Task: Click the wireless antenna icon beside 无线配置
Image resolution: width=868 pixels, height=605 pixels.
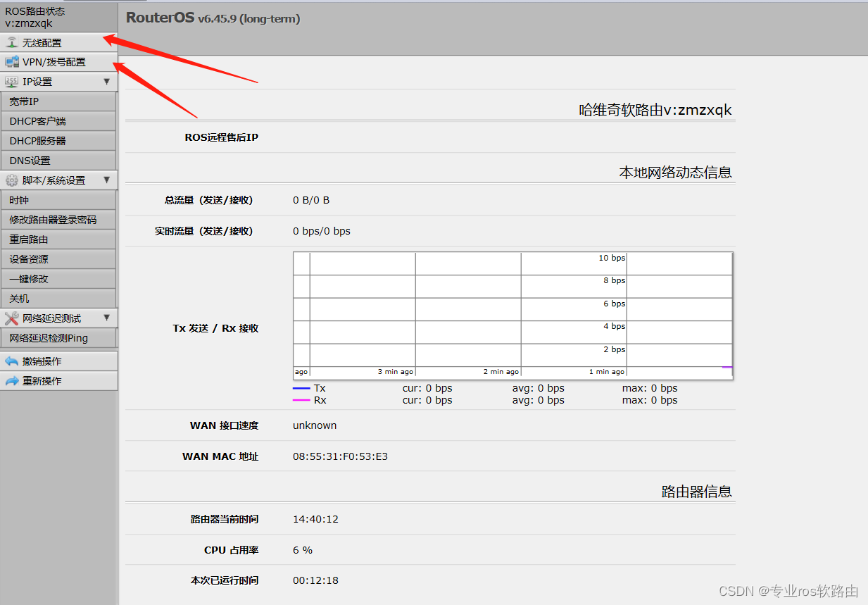Action: [x=12, y=42]
